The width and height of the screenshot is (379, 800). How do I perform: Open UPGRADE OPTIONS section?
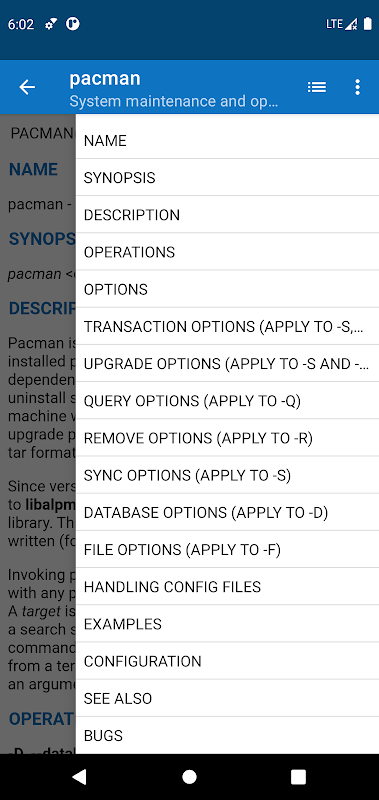click(228, 364)
